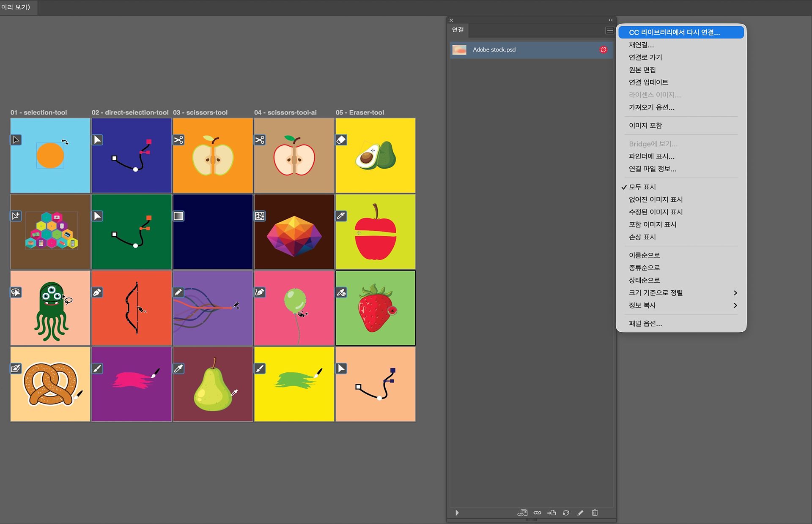The image size is (812, 524).
Task: Click the tool icon on the hexagon pile artboard
Action: (16, 216)
